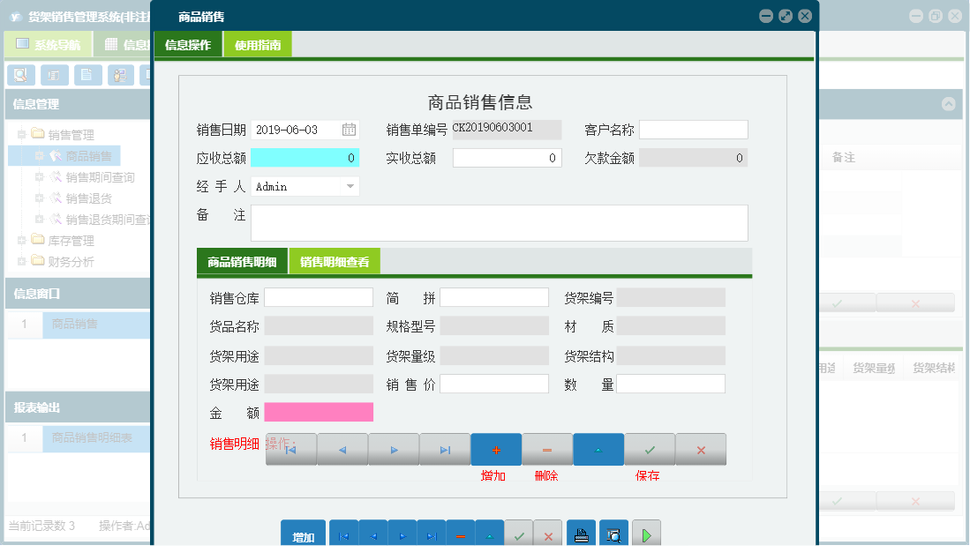Screen dimensions: 970x560
Task: Open the print icon on the bottom toolbar
Action: [x=581, y=533]
